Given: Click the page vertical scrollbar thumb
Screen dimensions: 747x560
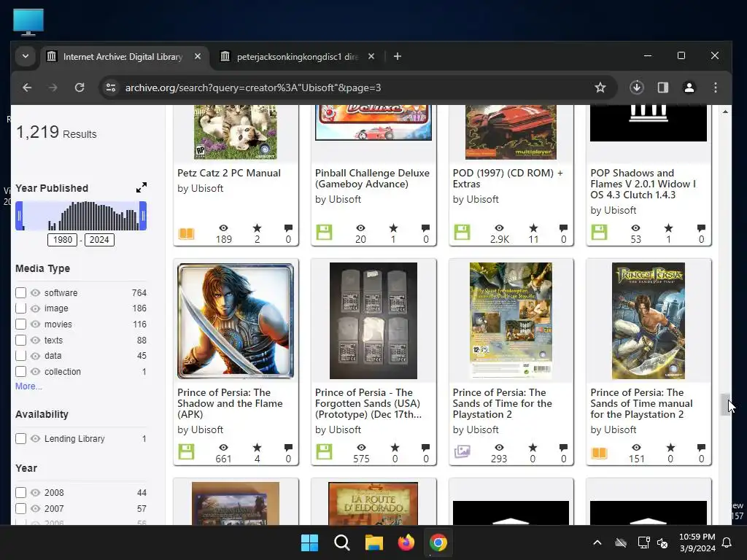Looking at the screenshot, I should pos(725,405).
